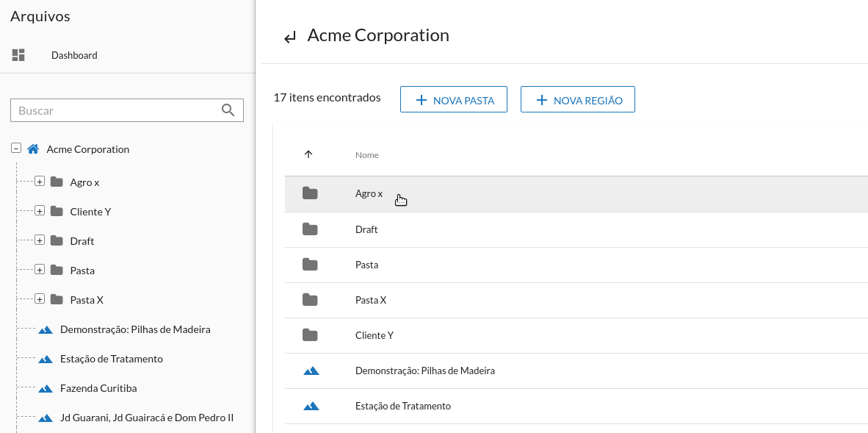The height and width of the screenshot is (433, 868).
Task: Click the NOVA PASTA button
Action: (x=454, y=99)
